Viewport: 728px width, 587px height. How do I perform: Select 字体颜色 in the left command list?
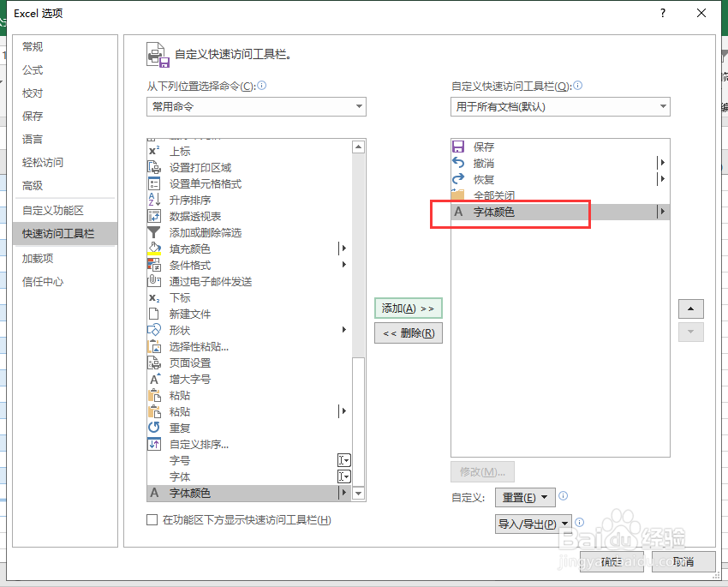249,493
